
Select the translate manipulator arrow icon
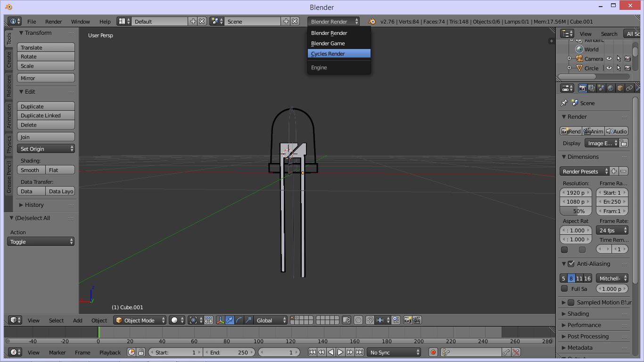230,320
